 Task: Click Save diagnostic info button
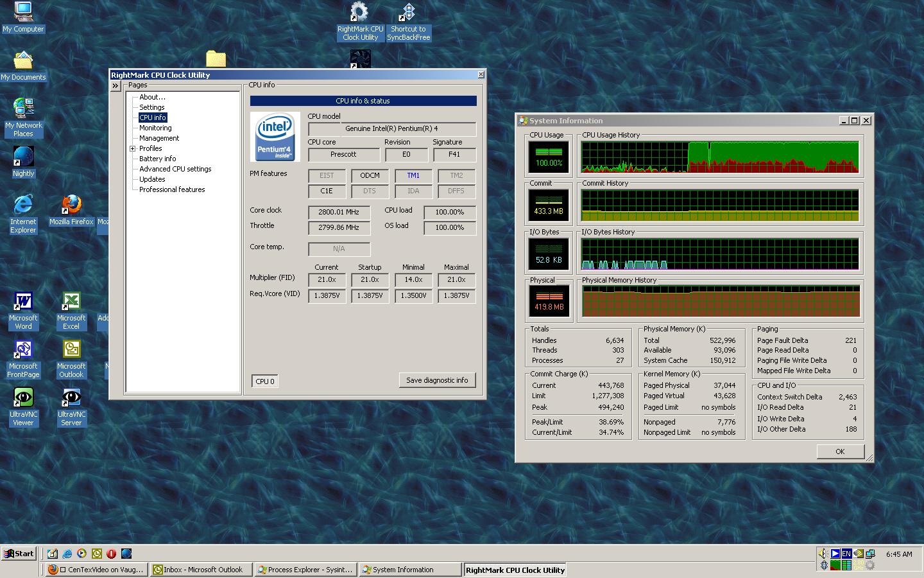[x=437, y=380]
